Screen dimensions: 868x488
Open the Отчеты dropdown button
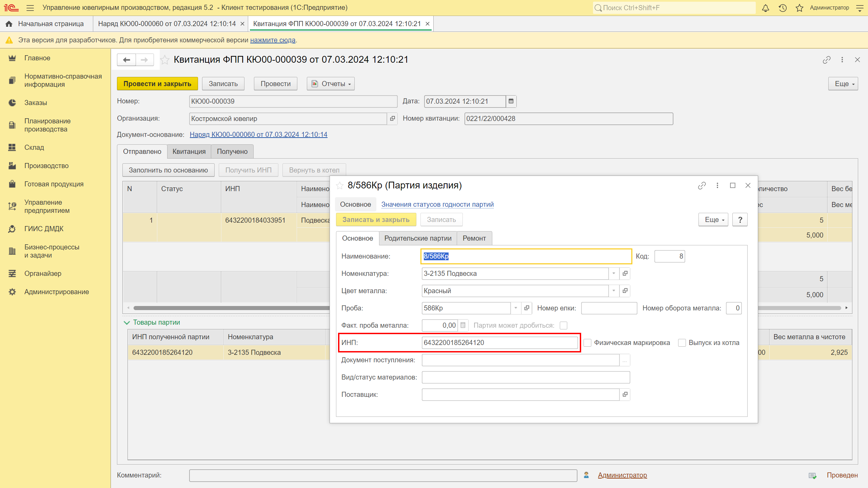pos(331,84)
